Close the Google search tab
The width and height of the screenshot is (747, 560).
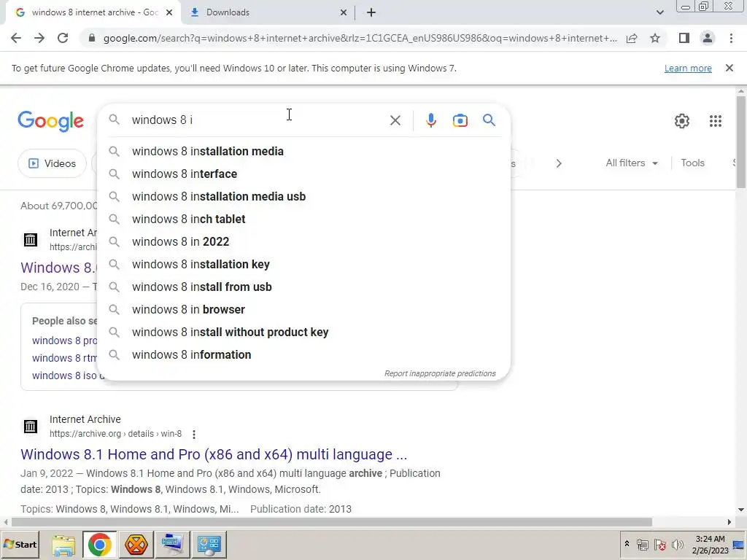click(x=169, y=12)
